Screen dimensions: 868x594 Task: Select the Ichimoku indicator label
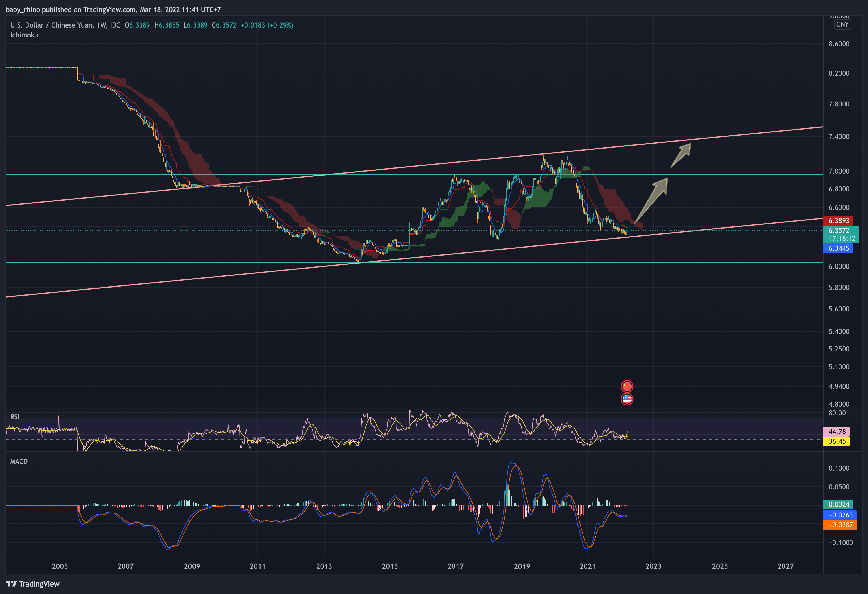pyautogui.click(x=24, y=35)
